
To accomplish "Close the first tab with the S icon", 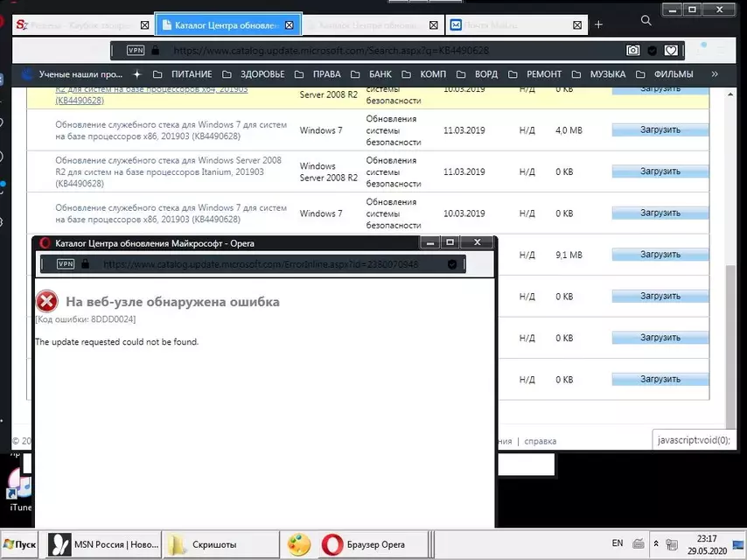I will 145,25.
